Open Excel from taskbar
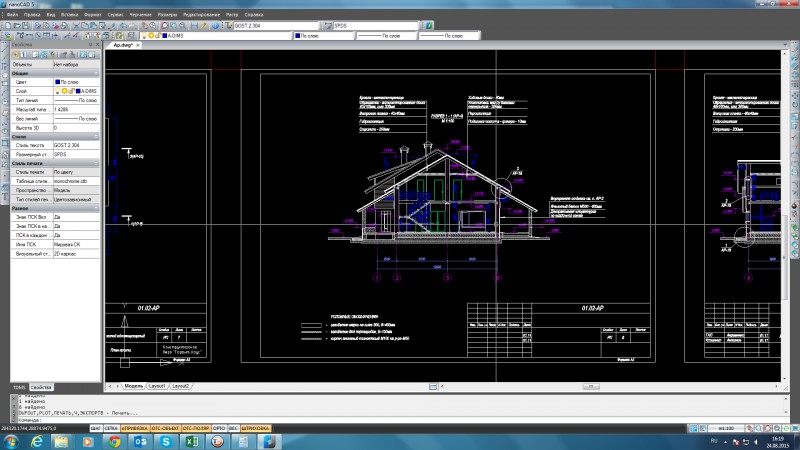 (x=192, y=441)
